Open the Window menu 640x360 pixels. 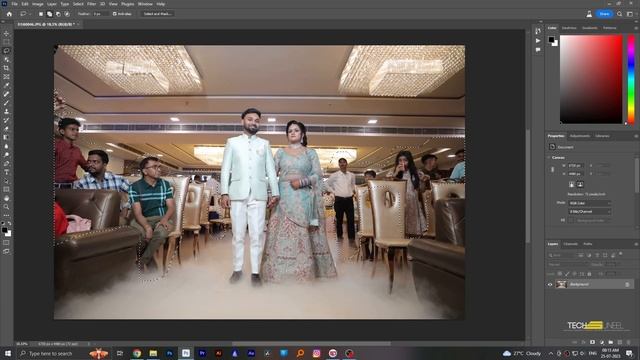pos(145,4)
